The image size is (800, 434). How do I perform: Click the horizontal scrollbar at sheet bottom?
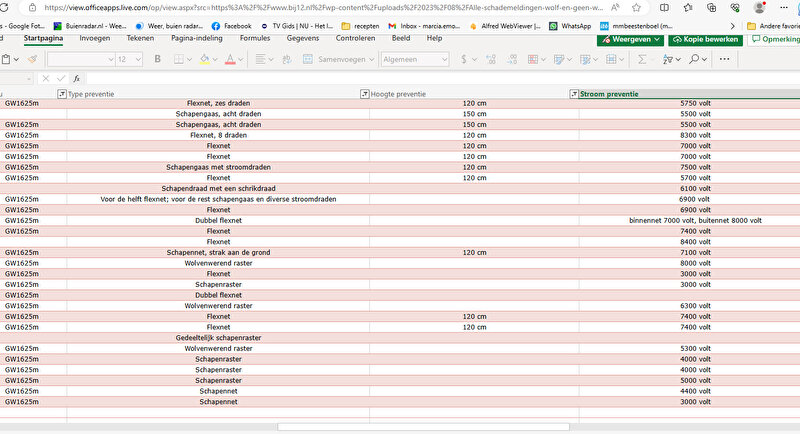pos(423,427)
